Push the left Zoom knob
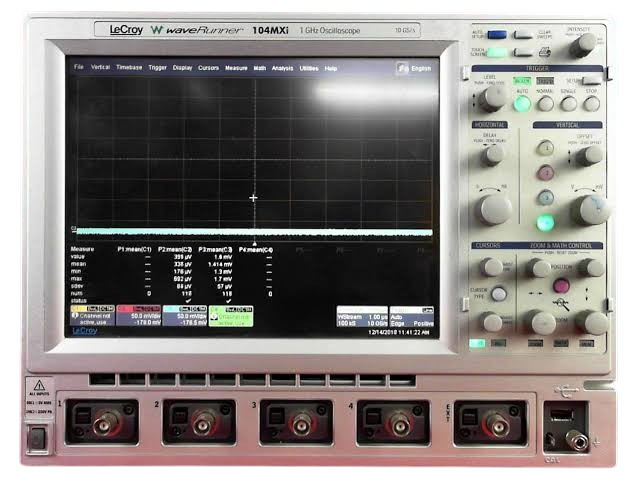 tap(542, 322)
